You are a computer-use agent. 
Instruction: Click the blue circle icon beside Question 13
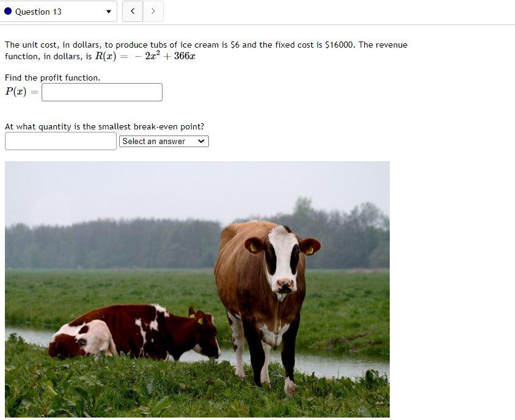[x=8, y=12]
